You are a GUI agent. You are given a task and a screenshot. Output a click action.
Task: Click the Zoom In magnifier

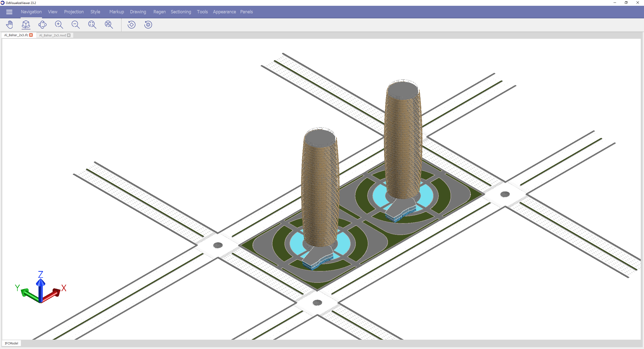[59, 25]
